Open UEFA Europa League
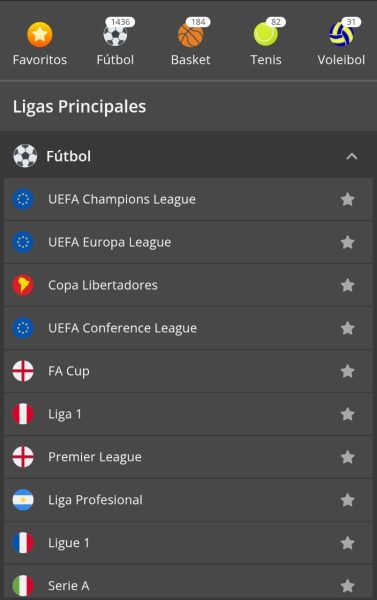The image size is (377, 600). point(188,242)
